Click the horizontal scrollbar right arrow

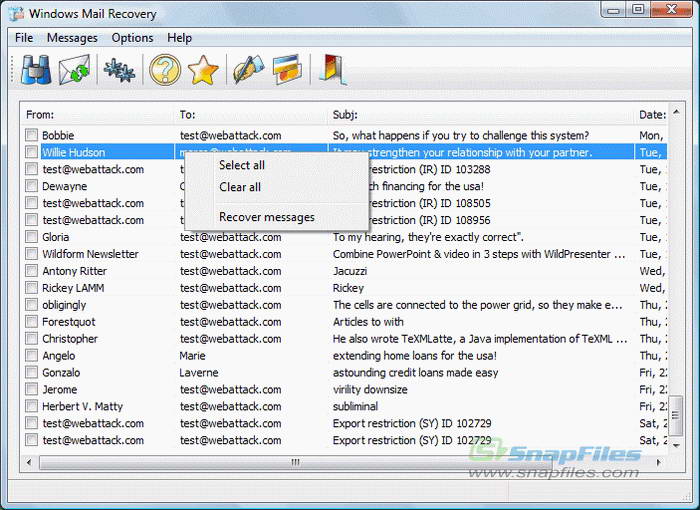click(x=658, y=462)
